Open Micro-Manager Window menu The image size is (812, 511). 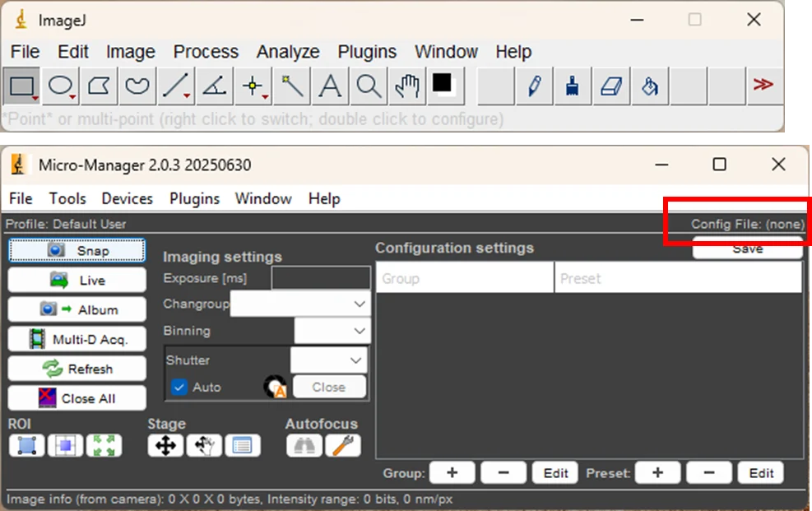pos(263,199)
